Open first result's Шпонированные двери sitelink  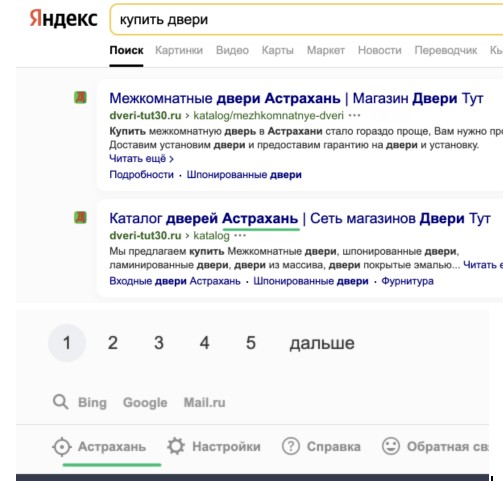point(244,175)
